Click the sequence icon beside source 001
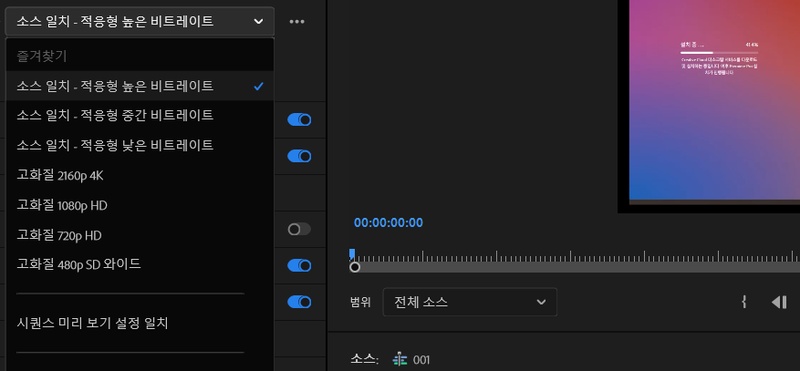800x371 pixels. point(400,360)
